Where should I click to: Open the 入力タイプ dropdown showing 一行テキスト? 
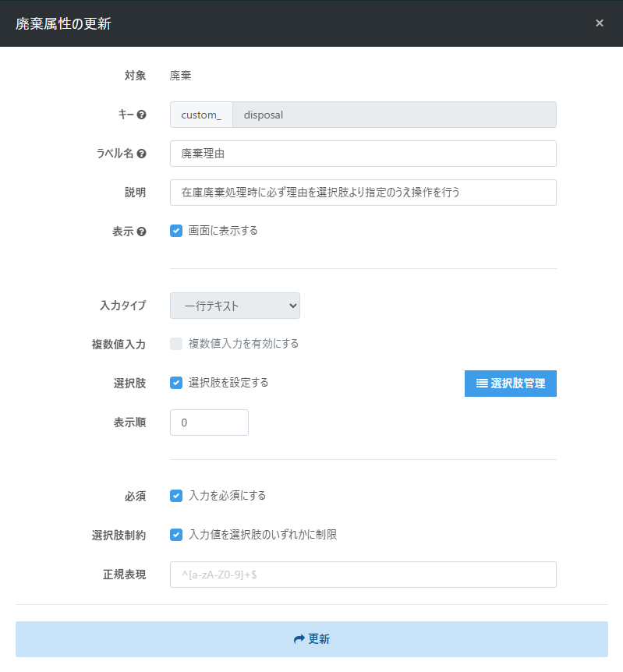coord(235,306)
